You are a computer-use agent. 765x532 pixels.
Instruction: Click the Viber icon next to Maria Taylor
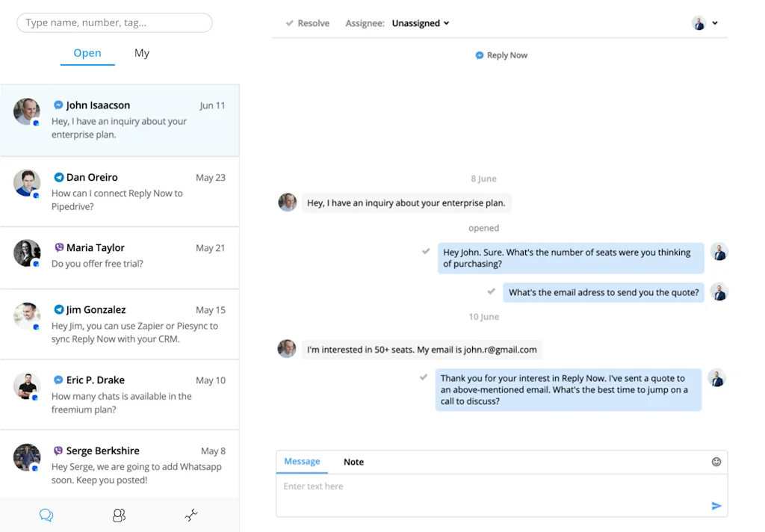58,247
